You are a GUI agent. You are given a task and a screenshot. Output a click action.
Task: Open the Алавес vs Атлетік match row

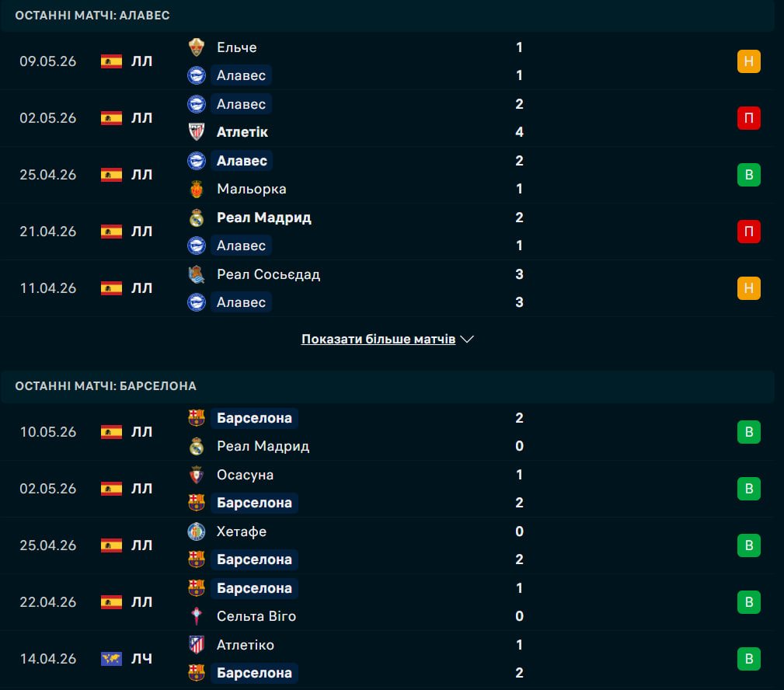(x=388, y=118)
